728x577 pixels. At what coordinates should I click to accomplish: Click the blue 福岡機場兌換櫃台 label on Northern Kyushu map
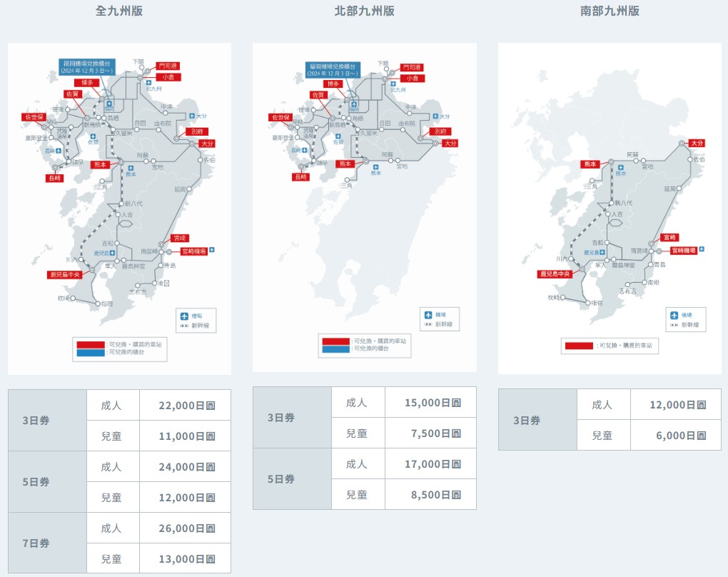click(333, 70)
